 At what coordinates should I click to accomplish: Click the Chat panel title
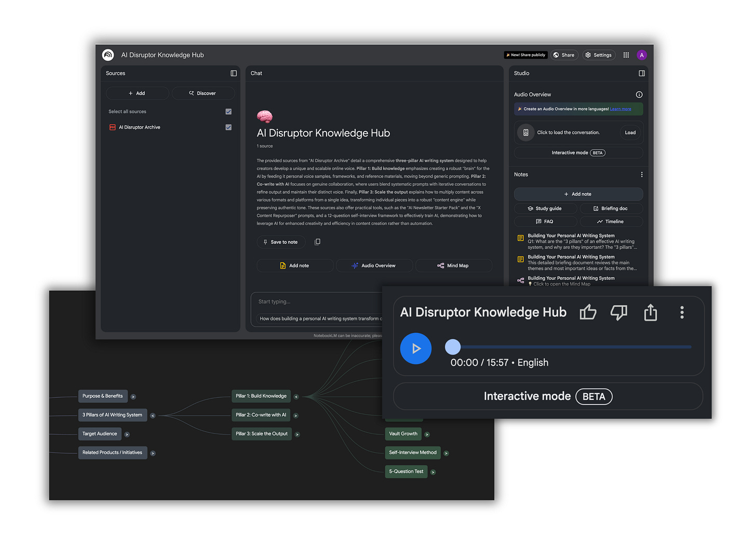[x=256, y=73]
